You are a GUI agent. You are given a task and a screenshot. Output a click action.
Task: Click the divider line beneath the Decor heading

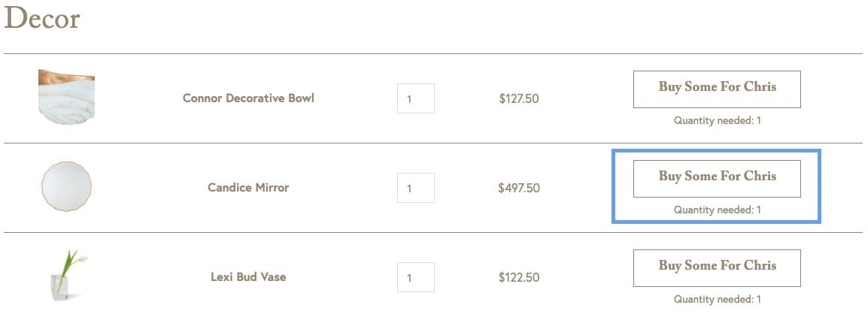pyautogui.click(x=433, y=53)
